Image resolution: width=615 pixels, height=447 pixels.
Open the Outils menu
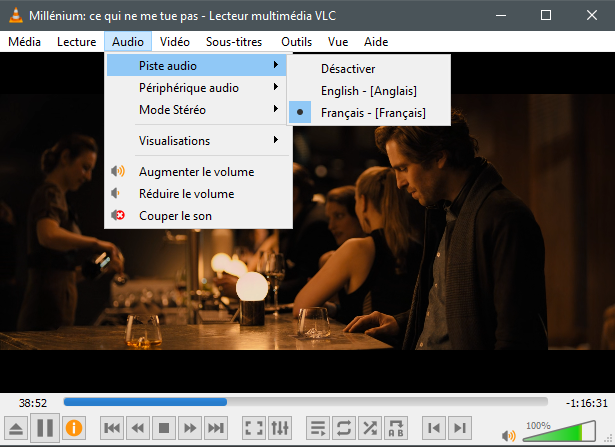pyautogui.click(x=297, y=42)
